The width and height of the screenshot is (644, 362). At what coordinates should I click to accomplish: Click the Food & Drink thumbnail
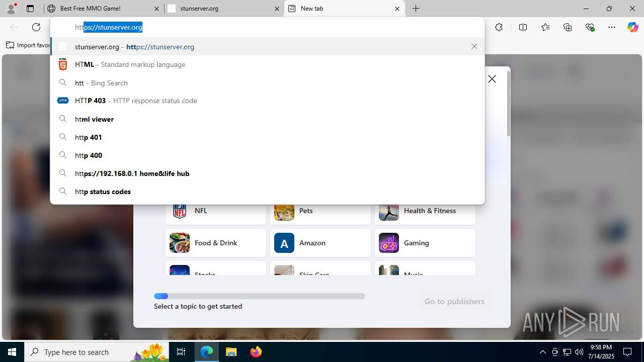[x=180, y=243]
